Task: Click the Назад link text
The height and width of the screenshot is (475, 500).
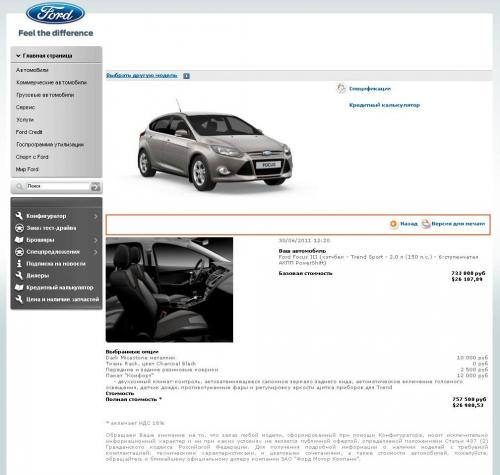Action: point(409,224)
